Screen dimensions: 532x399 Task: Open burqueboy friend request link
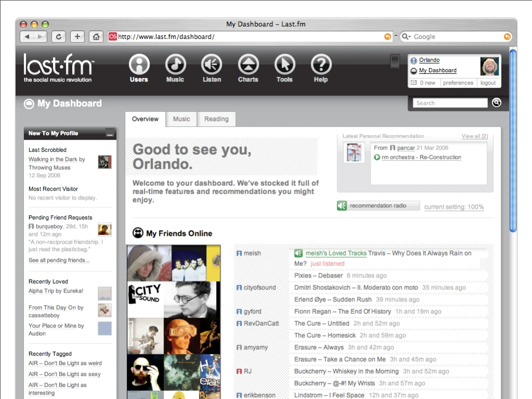49,227
